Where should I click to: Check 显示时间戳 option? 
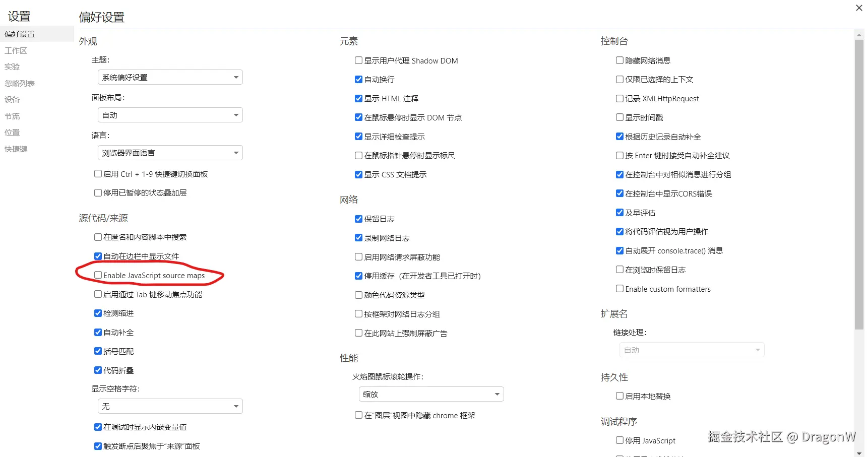point(619,117)
